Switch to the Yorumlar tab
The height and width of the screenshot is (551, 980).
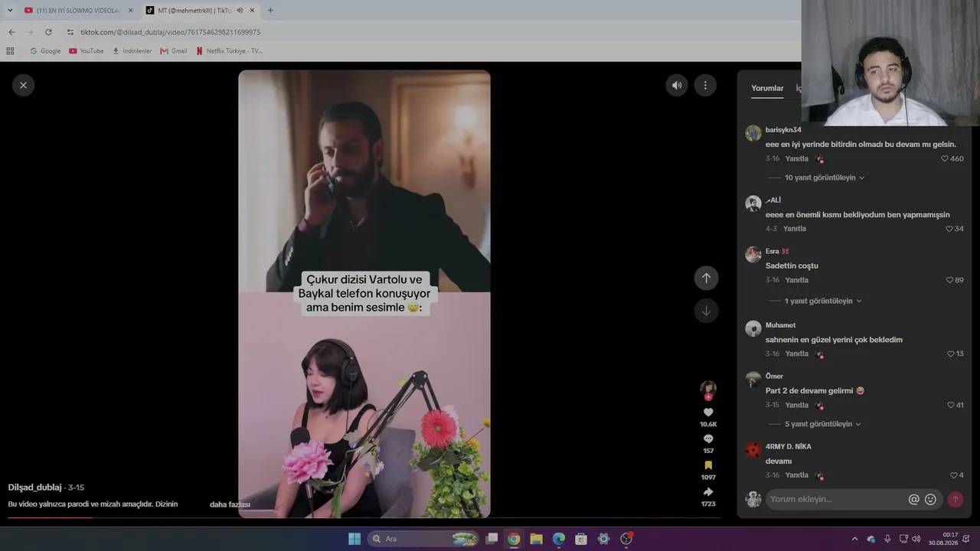pyautogui.click(x=767, y=88)
